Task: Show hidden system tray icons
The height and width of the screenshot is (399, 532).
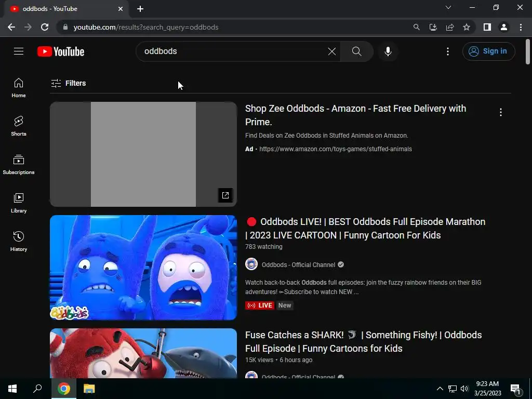Action: tap(440, 389)
